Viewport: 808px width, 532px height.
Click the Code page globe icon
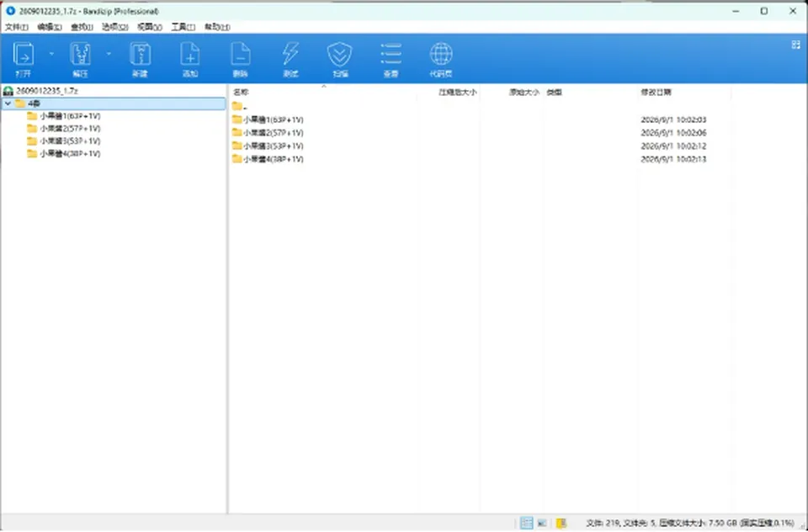441,59
